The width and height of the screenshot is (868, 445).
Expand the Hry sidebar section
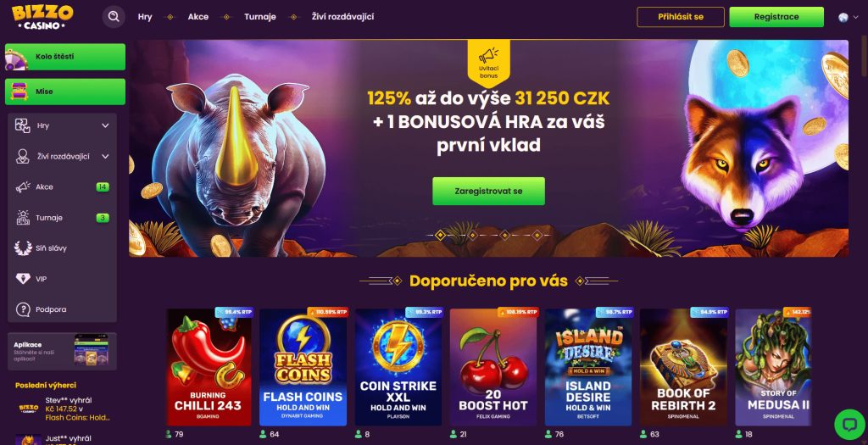click(x=62, y=125)
